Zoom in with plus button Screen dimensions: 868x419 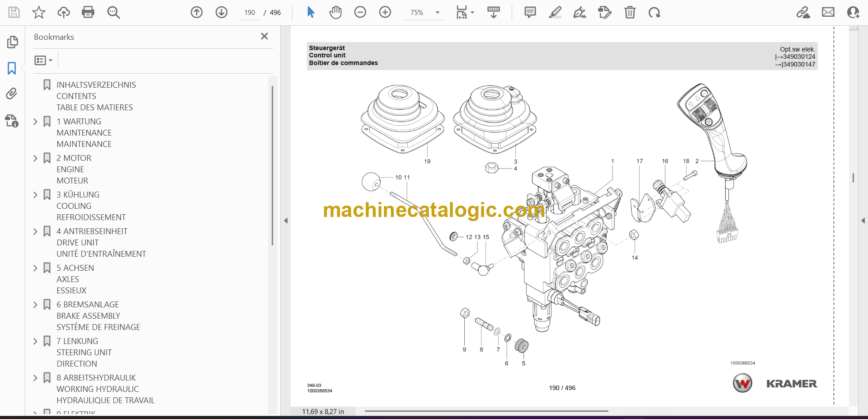click(x=385, y=12)
